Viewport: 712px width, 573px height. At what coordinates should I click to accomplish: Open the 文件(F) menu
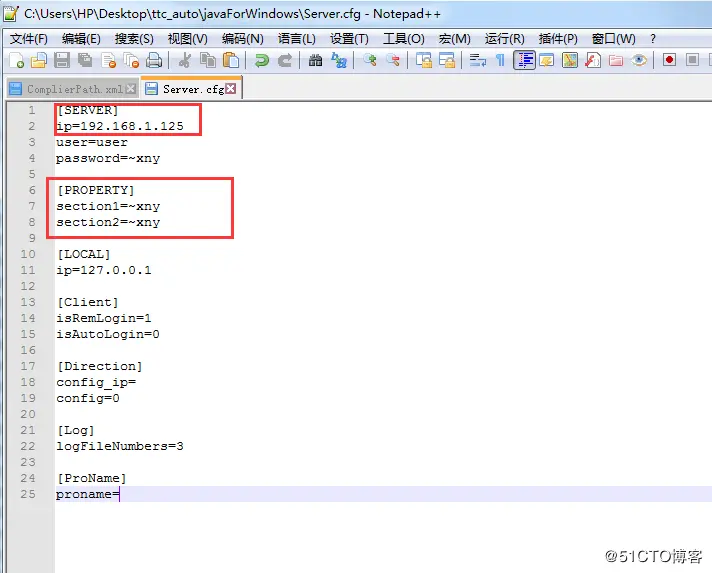point(29,39)
